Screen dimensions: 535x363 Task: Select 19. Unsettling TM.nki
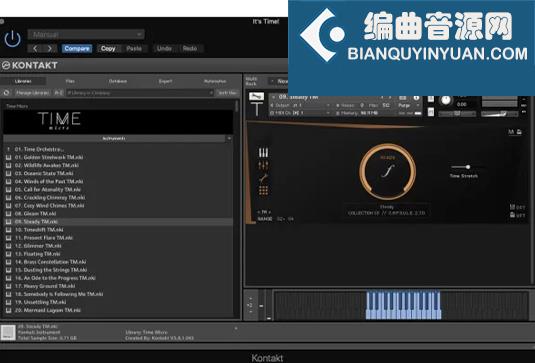coord(40,302)
